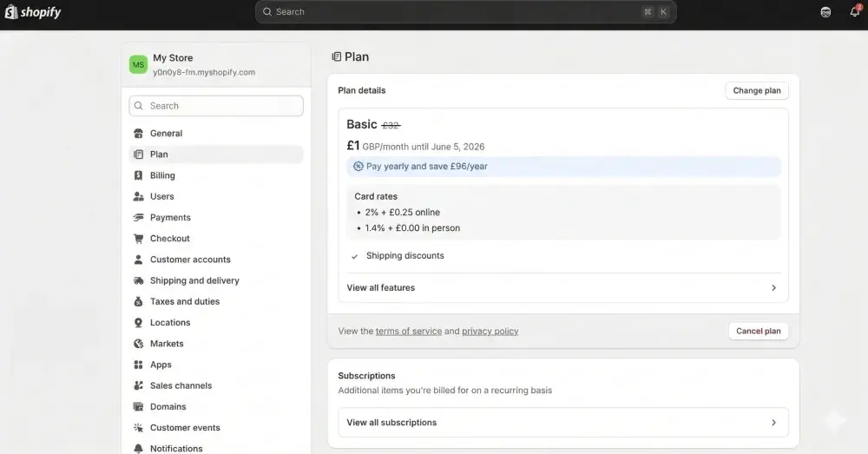Click the Markets globe icon
The height and width of the screenshot is (454, 868).
pyautogui.click(x=138, y=344)
